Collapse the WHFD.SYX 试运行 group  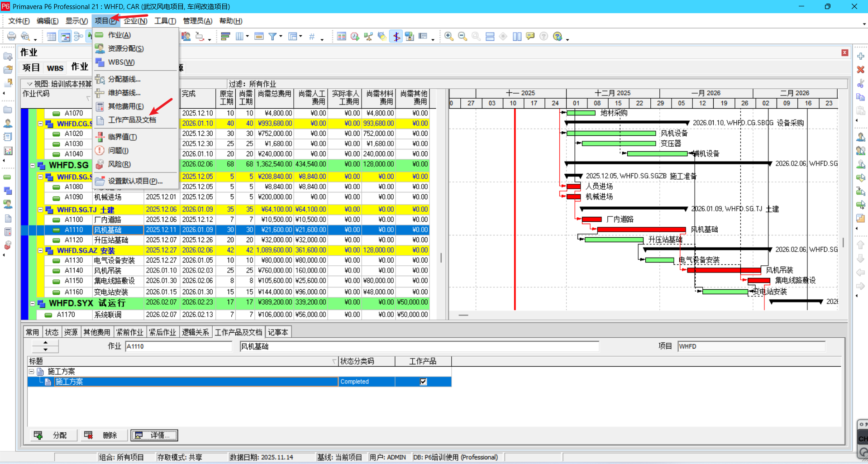33,304
